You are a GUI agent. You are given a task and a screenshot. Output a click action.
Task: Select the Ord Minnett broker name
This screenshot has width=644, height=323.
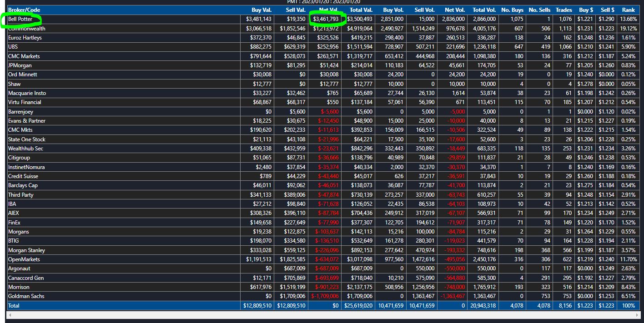(x=23, y=75)
